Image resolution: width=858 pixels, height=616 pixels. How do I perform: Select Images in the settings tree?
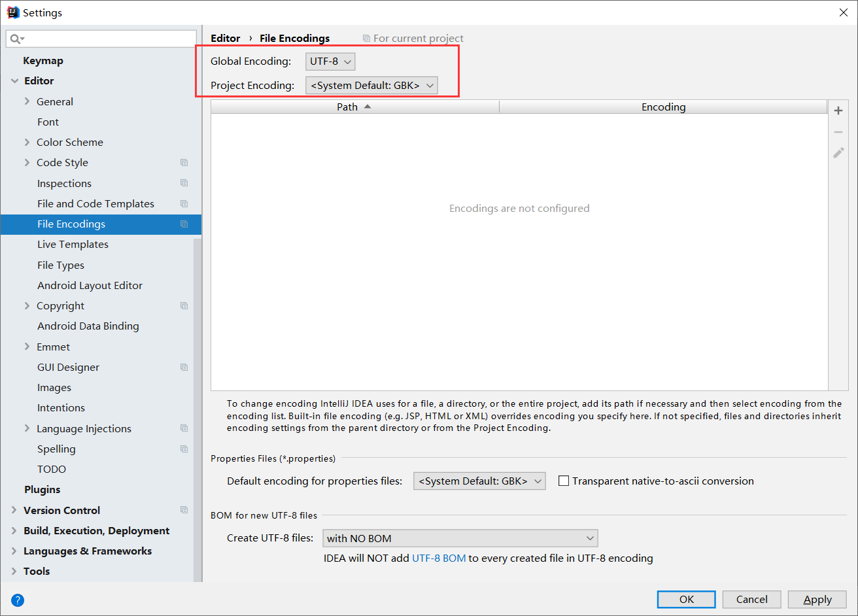click(54, 387)
